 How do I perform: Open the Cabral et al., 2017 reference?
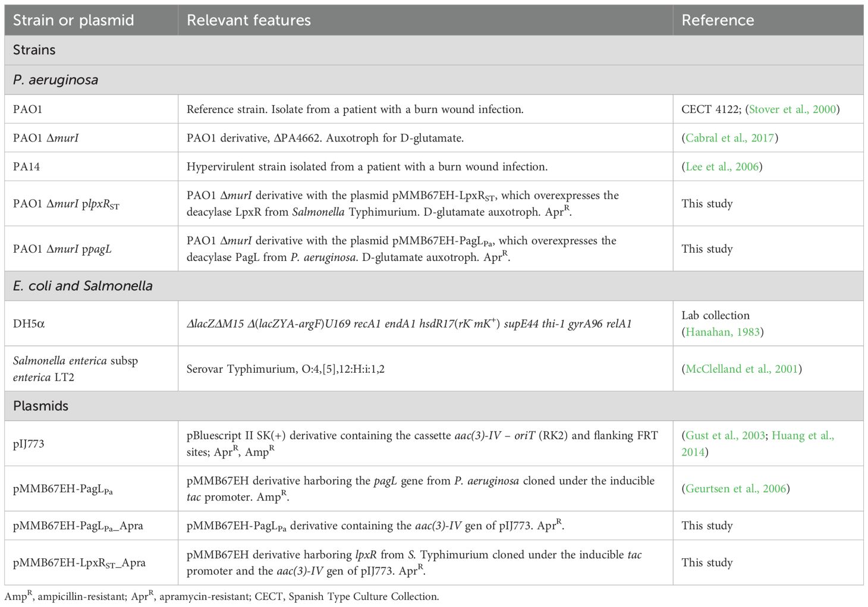point(729,138)
